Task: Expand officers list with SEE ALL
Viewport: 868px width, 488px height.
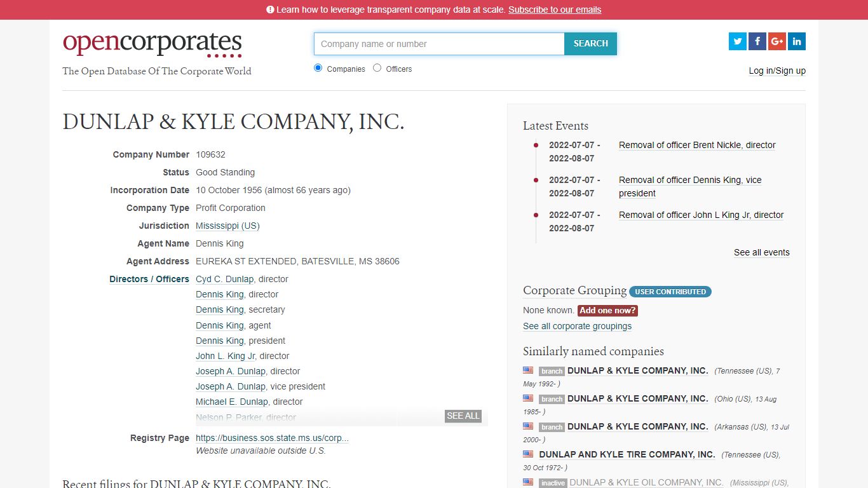Action: pos(463,416)
